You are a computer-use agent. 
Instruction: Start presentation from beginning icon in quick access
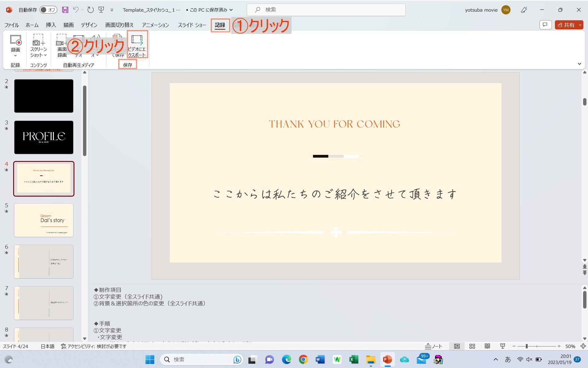pyautogui.click(x=101, y=10)
